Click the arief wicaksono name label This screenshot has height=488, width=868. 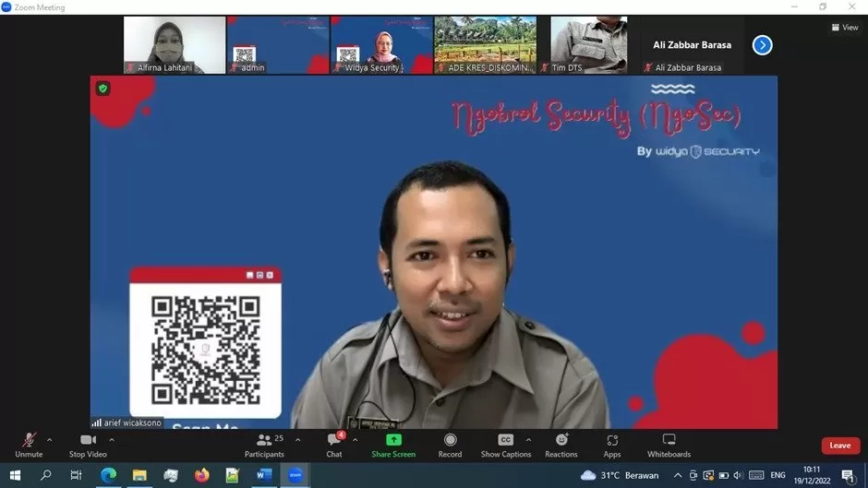[x=127, y=423]
